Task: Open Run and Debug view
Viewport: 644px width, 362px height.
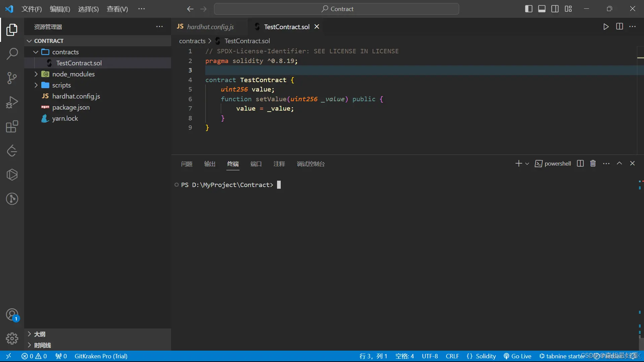Action: click(x=12, y=102)
